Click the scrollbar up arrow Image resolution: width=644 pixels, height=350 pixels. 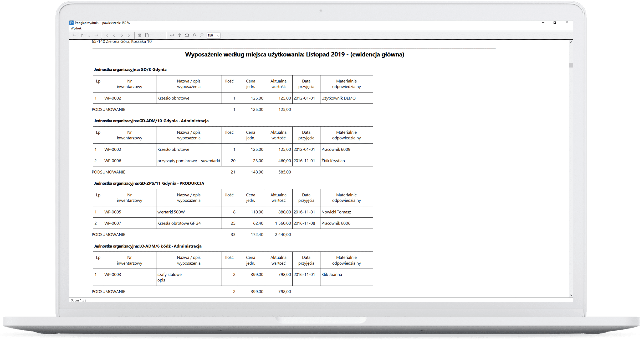tap(571, 42)
